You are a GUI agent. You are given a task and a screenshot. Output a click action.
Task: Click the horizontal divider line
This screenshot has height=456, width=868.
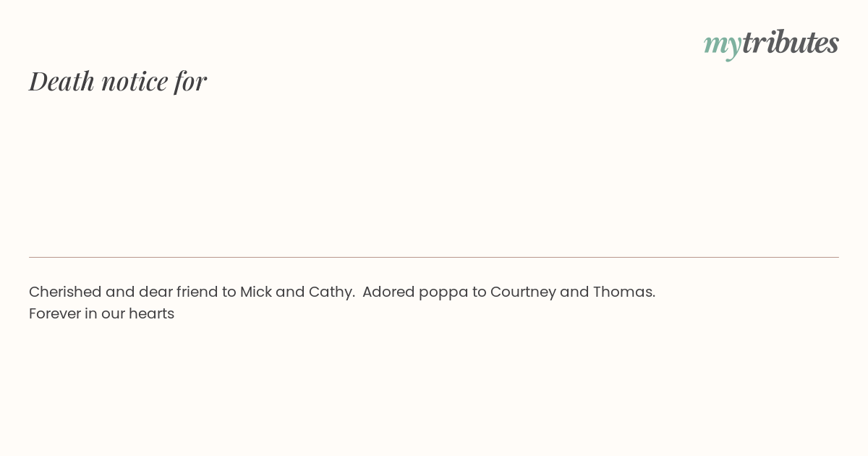(x=434, y=257)
